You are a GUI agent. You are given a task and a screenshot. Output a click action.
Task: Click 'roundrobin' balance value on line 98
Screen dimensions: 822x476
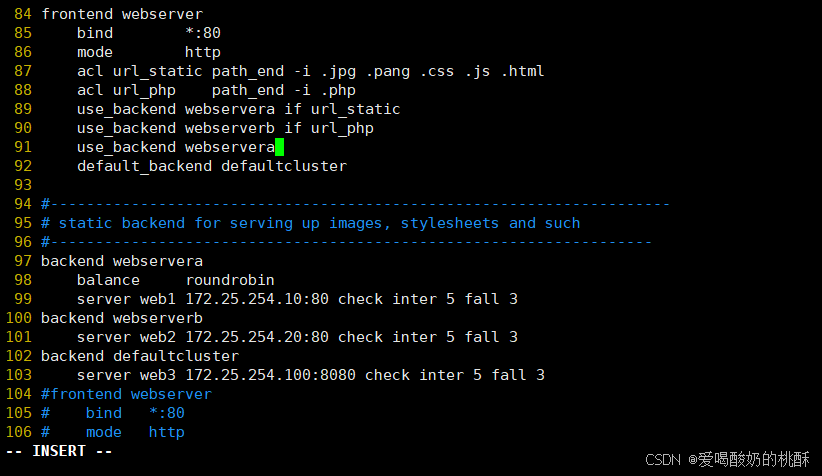pyautogui.click(x=230, y=280)
